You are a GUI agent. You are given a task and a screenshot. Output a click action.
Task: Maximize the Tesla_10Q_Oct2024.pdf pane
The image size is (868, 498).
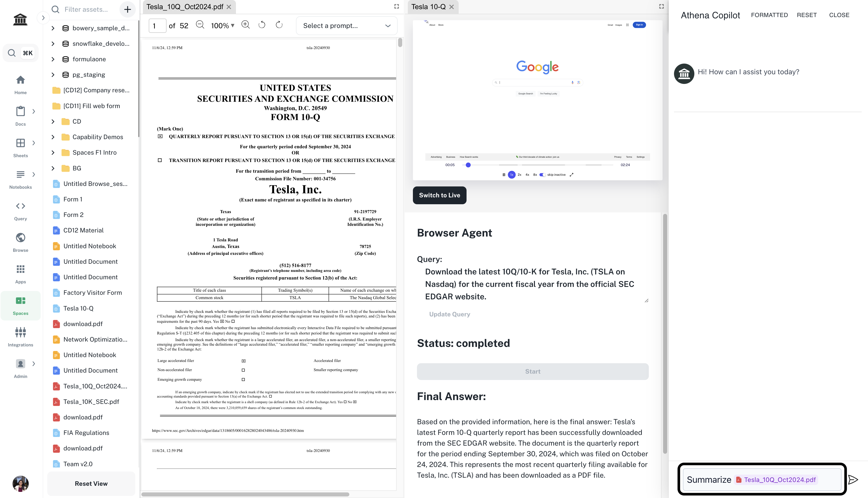(397, 6)
